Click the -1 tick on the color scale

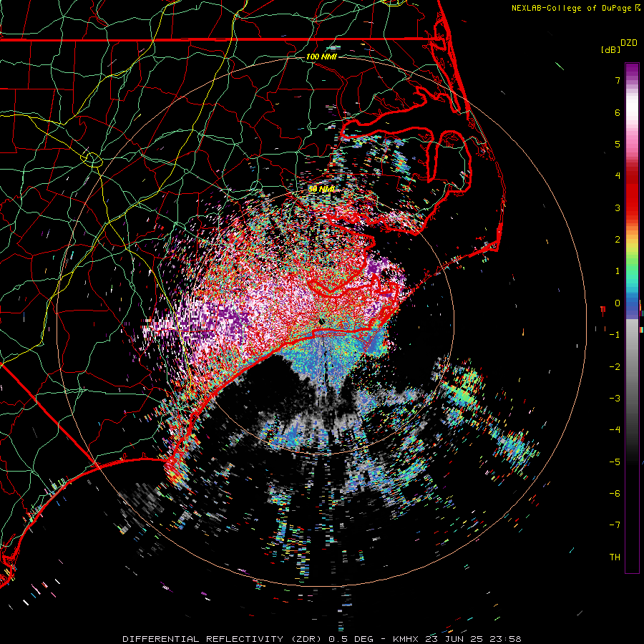pyautogui.click(x=615, y=335)
